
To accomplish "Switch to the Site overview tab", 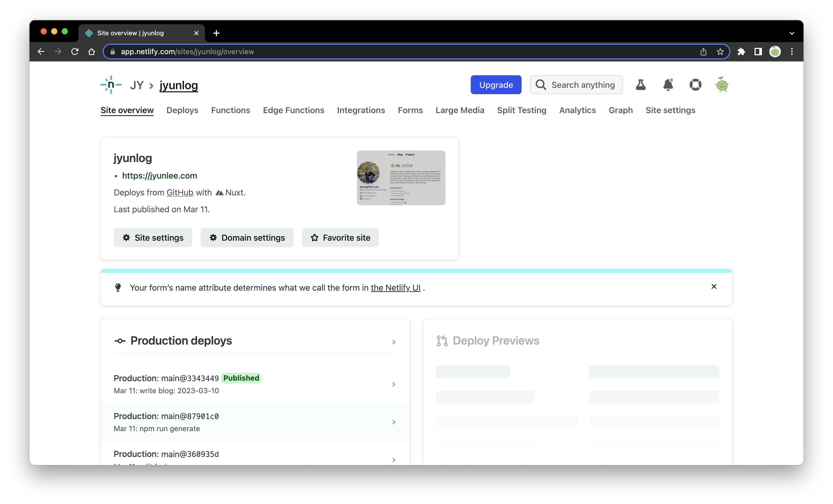I will point(127,110).
